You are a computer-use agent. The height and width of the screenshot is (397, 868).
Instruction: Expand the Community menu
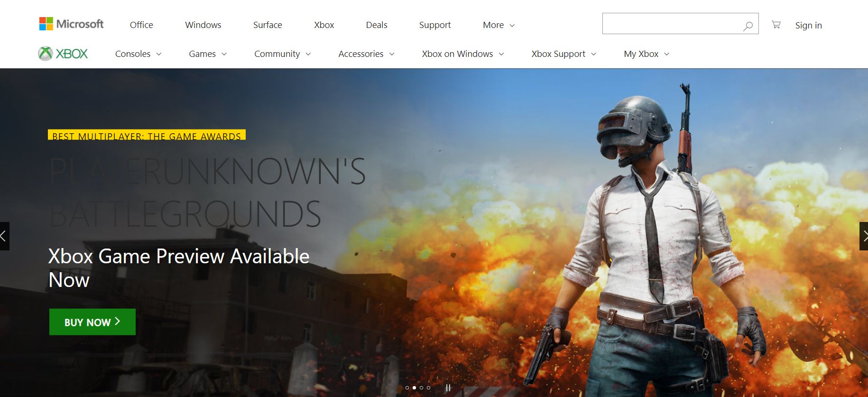(x=282, y=54)
